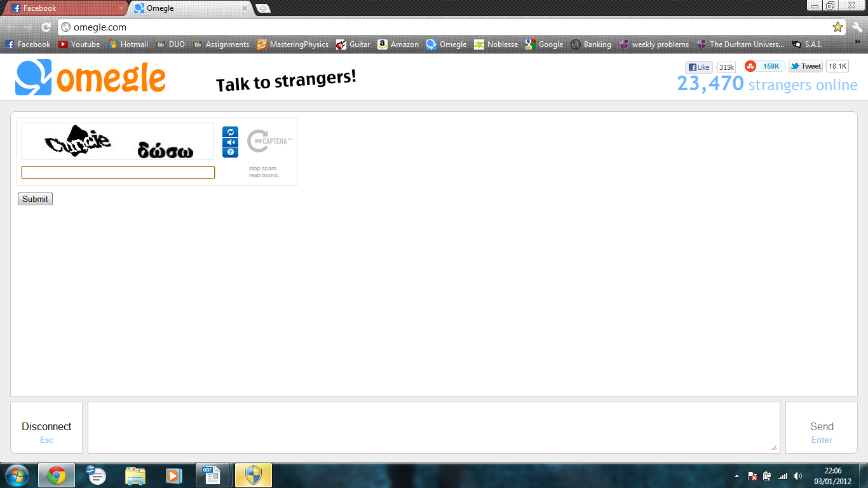Reload the Omegle page

[x=46, y=27]
